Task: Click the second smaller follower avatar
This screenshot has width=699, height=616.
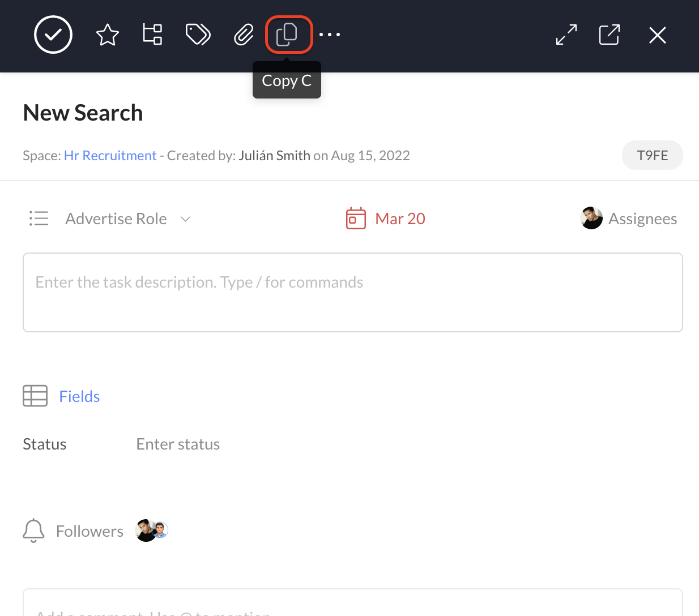Action: click(161, 530)
